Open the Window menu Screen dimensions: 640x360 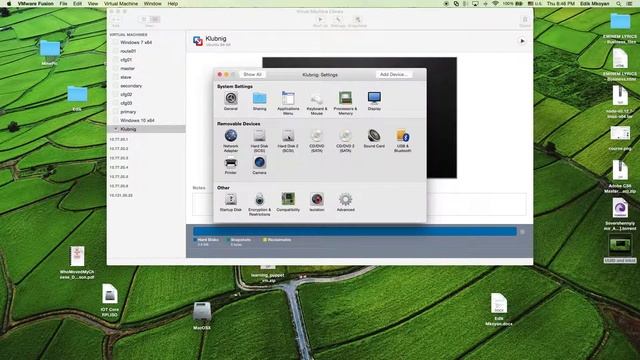pyautogui.click(x=153, y=4)
